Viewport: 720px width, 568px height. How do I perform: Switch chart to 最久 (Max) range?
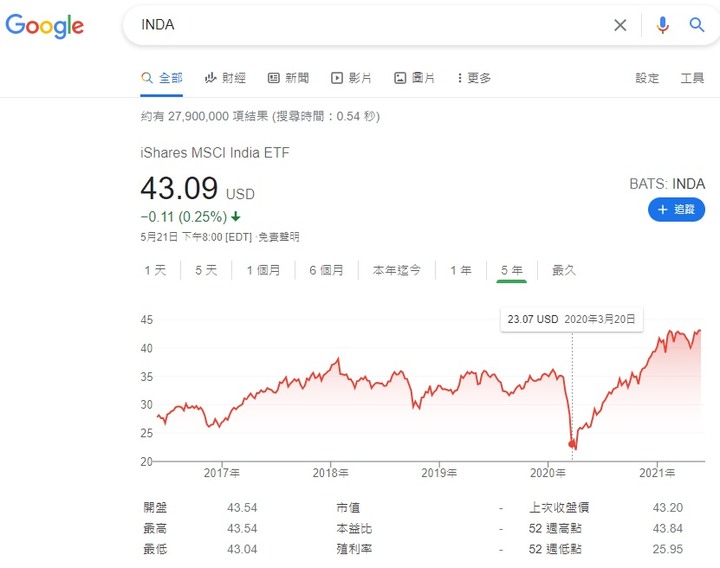pos(563,270)
